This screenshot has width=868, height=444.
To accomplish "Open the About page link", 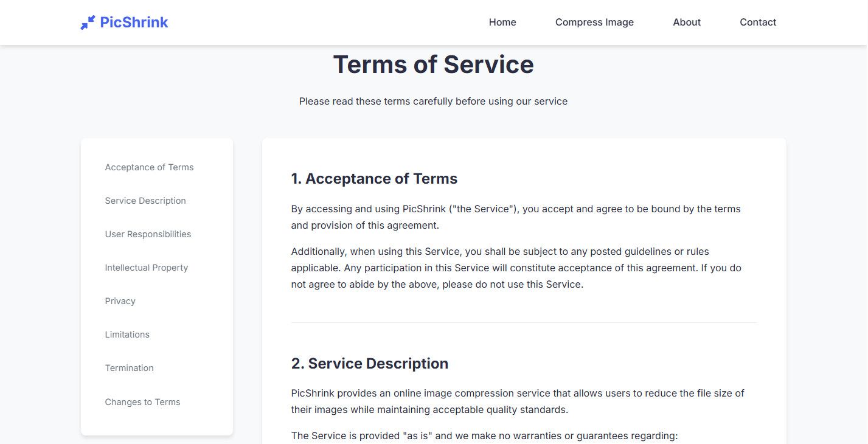I will pos(687,23).
